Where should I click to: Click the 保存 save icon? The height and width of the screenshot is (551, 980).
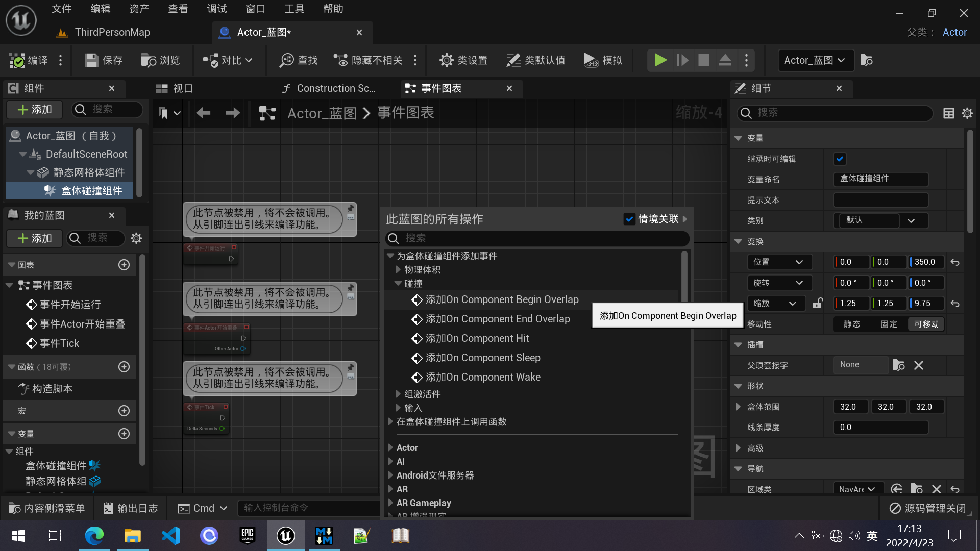pos(91,60)
